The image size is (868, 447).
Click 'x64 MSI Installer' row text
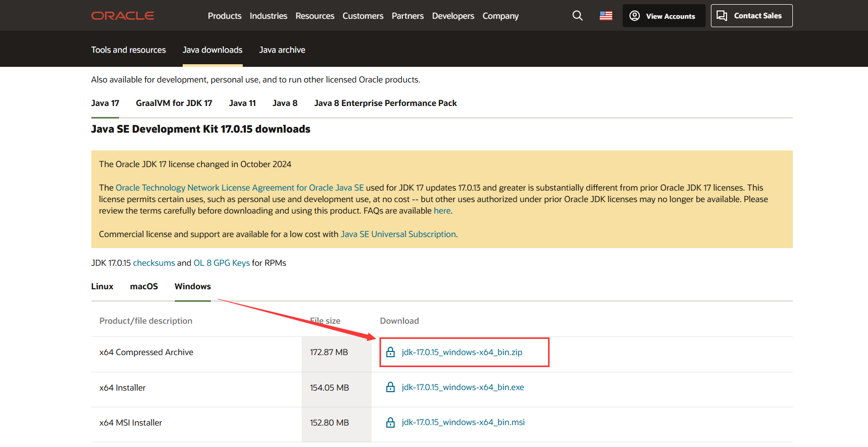coord(130,422)
